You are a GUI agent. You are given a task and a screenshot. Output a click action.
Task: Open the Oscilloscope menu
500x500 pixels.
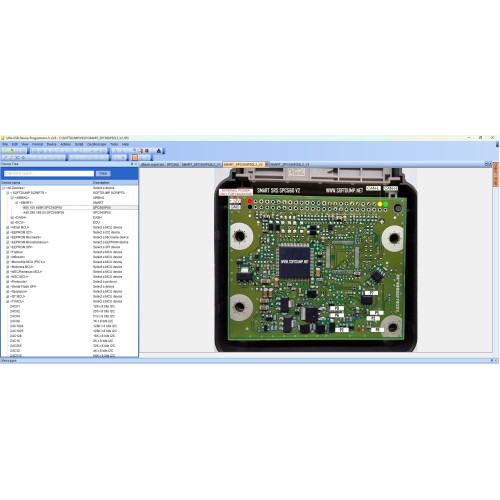pos(96,144)
